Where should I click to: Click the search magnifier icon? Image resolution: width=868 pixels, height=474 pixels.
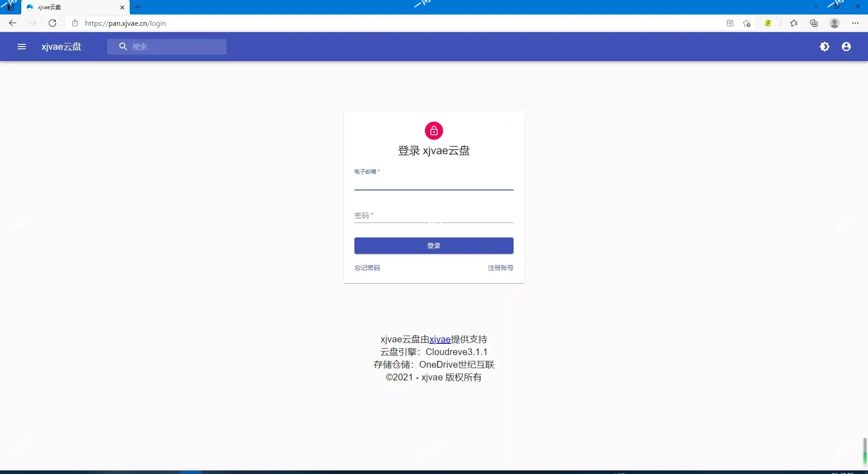123,47
